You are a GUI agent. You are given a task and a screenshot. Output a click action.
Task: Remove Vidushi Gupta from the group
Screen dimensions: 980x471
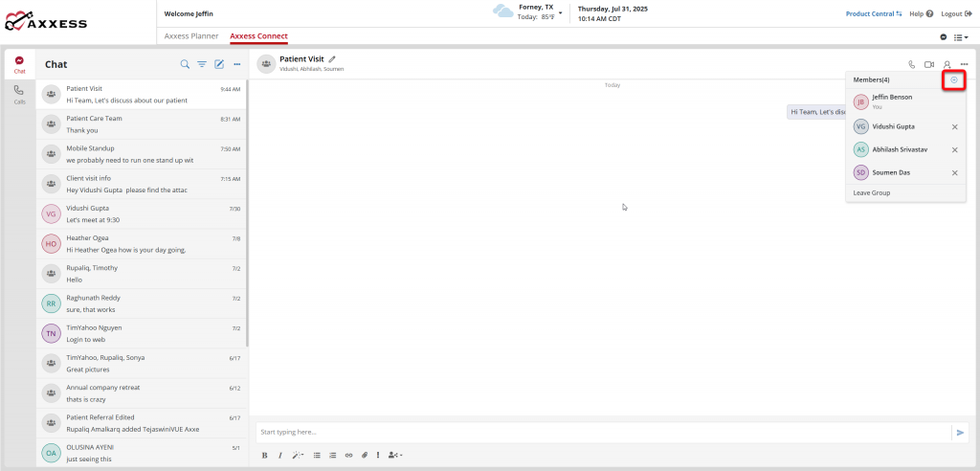(x=954, y=126)
